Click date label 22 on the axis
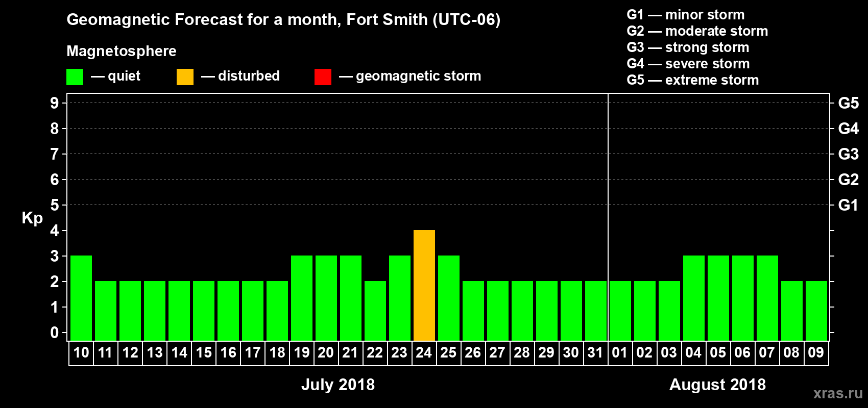The height and width of the screenshot is (408, 868). [375, 353]
